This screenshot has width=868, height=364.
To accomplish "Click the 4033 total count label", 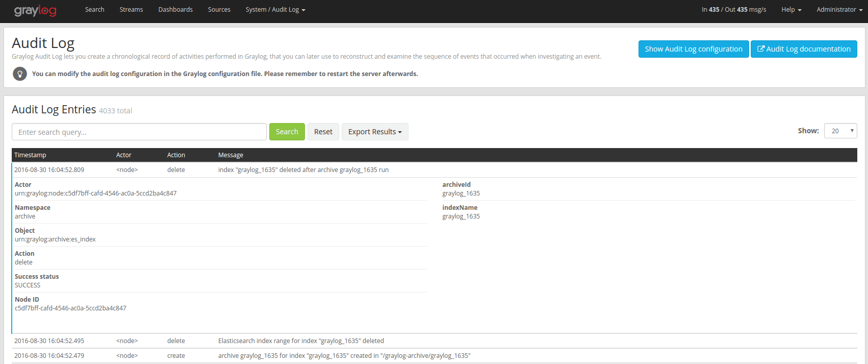I will tap(115, 111).
